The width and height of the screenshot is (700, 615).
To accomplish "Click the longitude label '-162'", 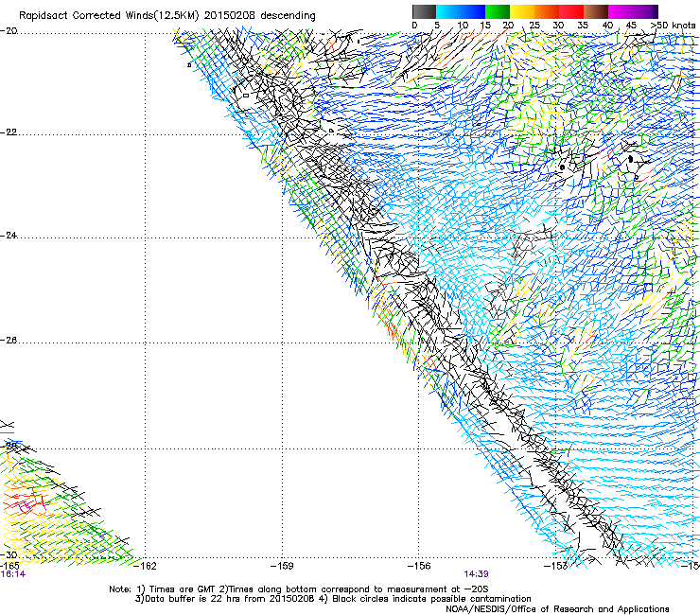I will [x=145, y=566].
